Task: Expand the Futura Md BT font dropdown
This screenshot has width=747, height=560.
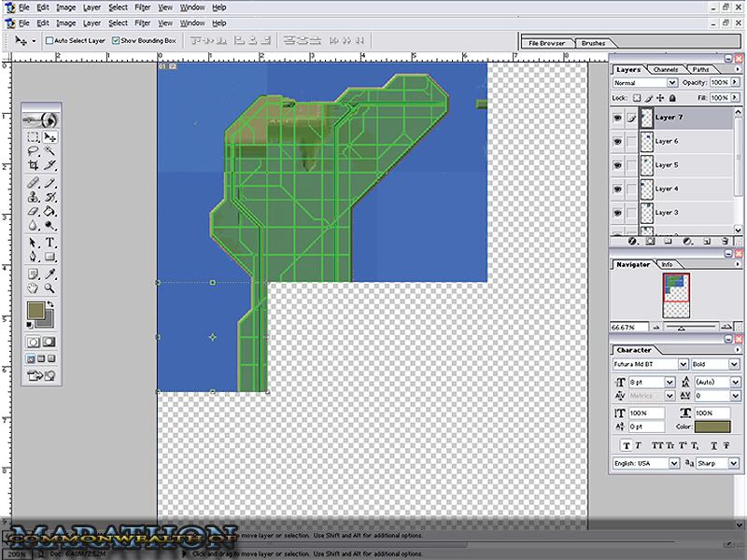Action: tap(684, 364)
